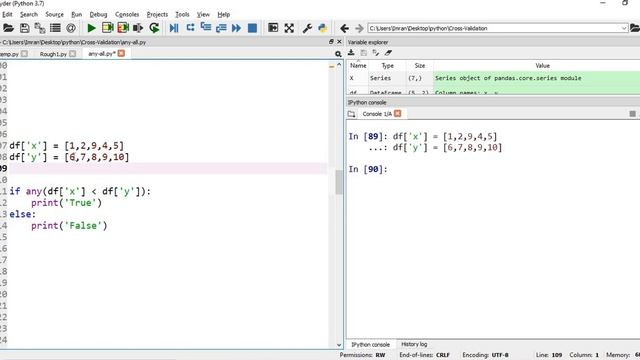
Task: Open console tabs browse button
Action: pos(351,114)
